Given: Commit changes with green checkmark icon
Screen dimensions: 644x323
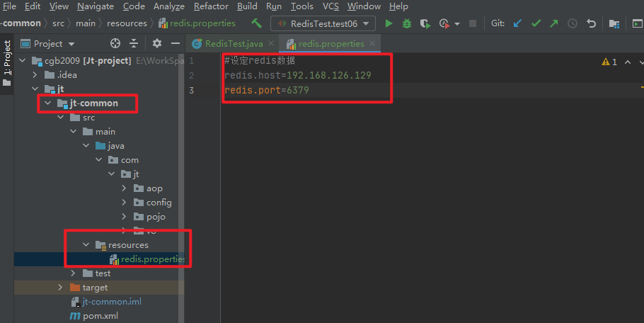Looking at the screenshot, I should (536, 23).
